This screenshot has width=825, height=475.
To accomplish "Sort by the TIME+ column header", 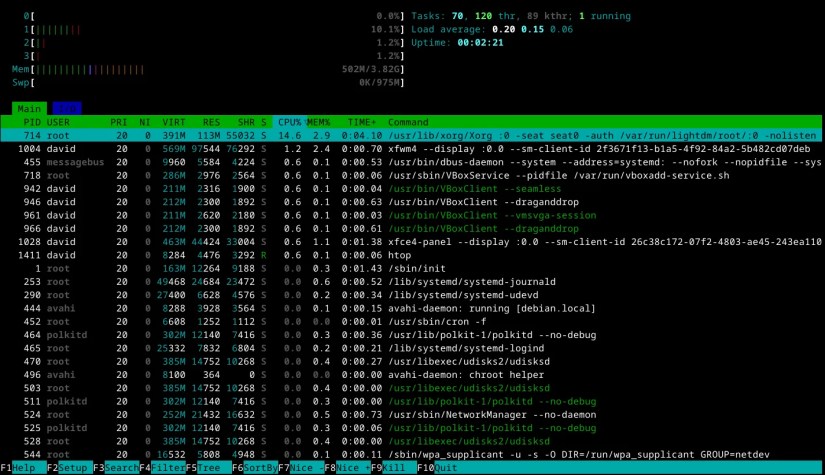I will point(362,122).
